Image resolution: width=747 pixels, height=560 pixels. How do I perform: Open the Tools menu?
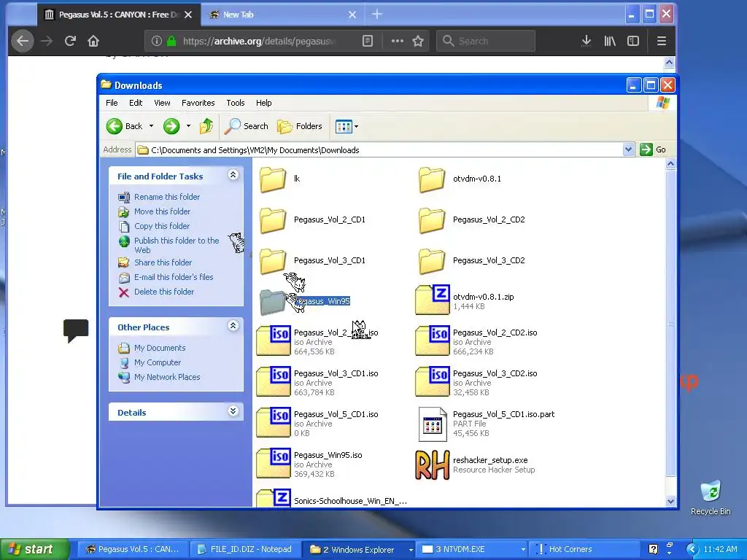click(236, 103)
